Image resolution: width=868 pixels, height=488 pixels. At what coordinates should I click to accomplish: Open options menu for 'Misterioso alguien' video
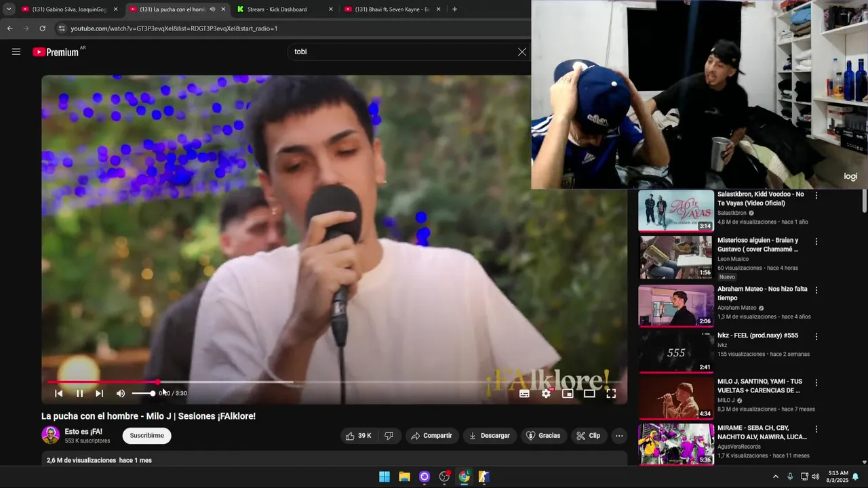816,241
